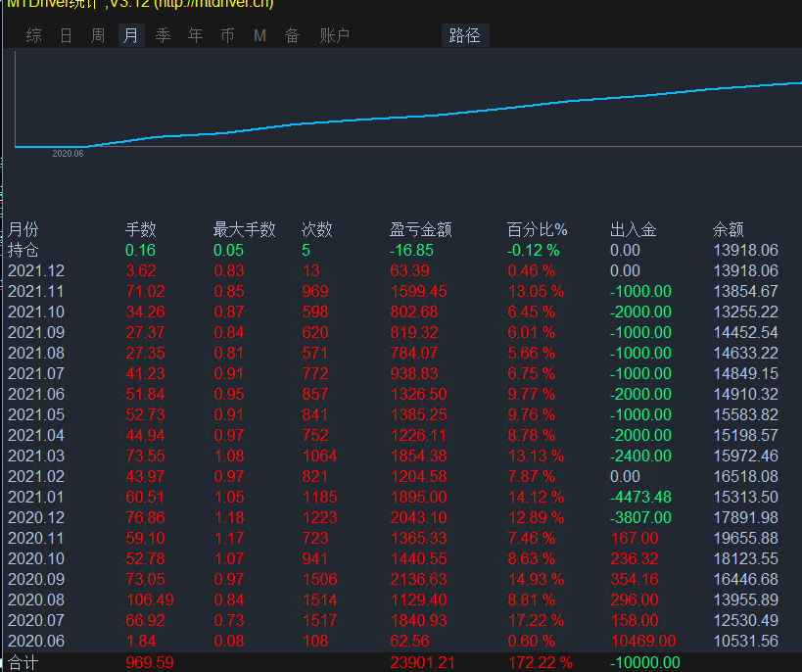Open the 备 notes tab

coord(292,35)
